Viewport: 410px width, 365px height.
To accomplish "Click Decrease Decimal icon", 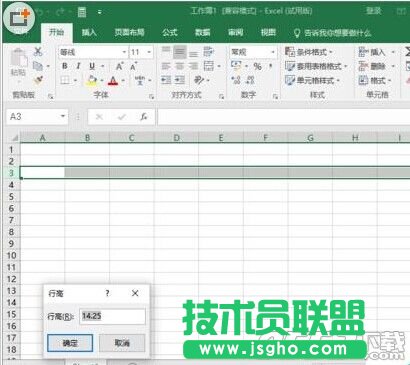I will pos(250,80).
